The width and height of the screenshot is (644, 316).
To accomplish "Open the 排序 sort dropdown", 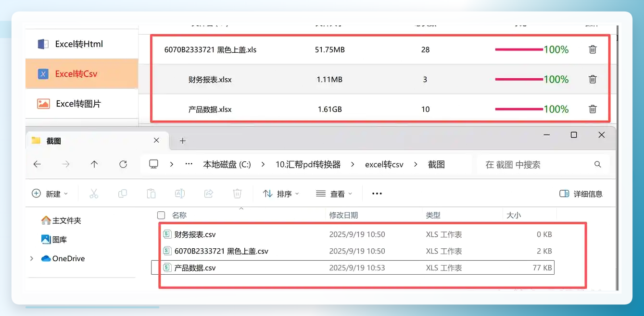I will (281, 194).
